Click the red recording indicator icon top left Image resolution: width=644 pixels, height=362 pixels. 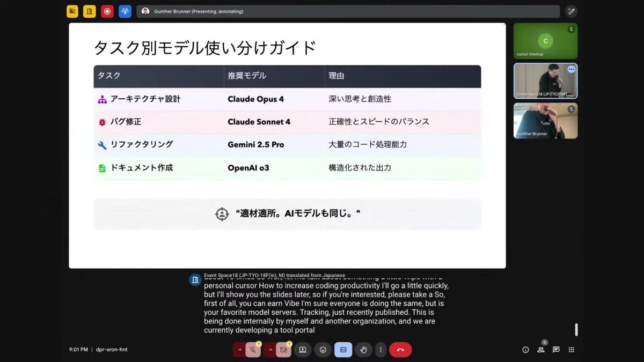107,11
